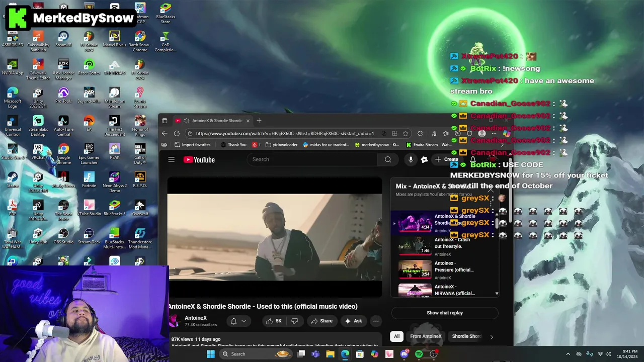Open the Edge tab actions menu

click(x=165, y=121)
